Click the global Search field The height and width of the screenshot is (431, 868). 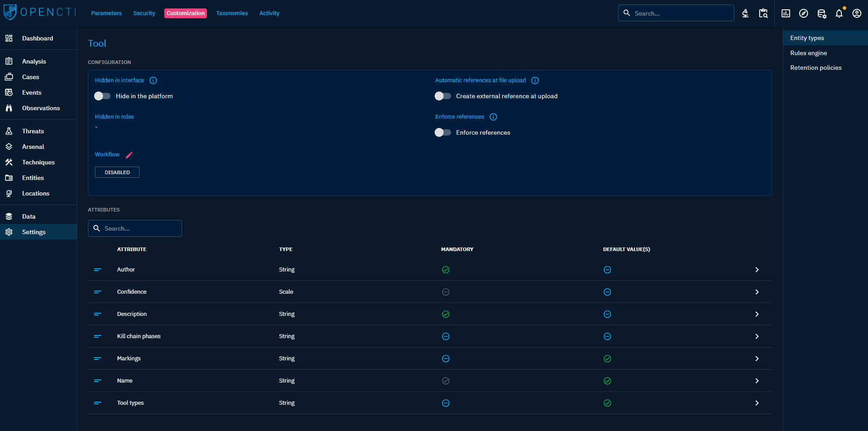pyautogui.click(x=676, y=13)
